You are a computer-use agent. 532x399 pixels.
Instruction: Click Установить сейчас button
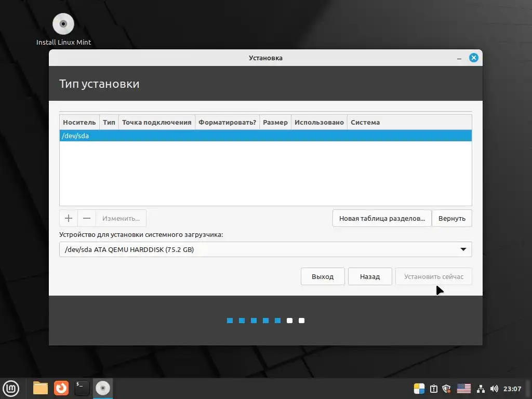point(434,276)
